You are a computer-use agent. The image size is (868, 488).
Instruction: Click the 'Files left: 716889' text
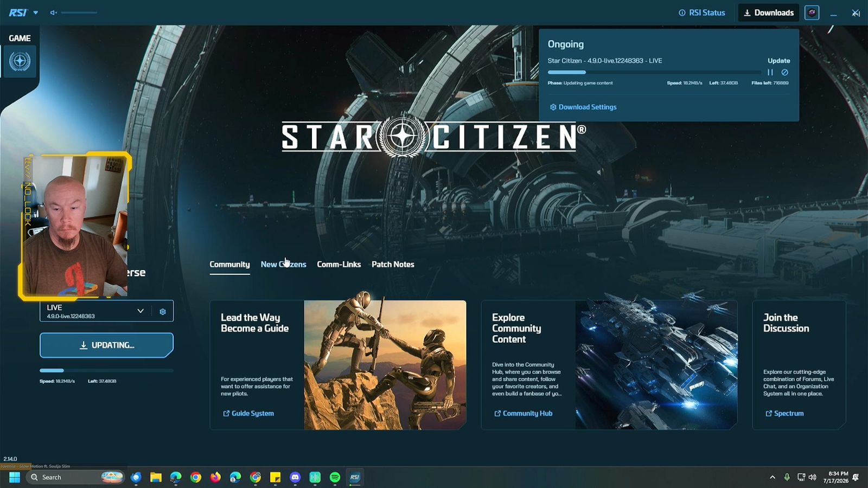(770, 83)
